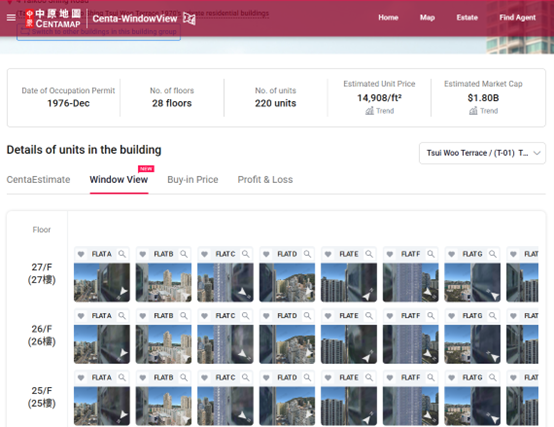The width and height of the screenshot is (554, 427).
Task: Magnify Flat F view on 26/F
Action: coord(431,316)
